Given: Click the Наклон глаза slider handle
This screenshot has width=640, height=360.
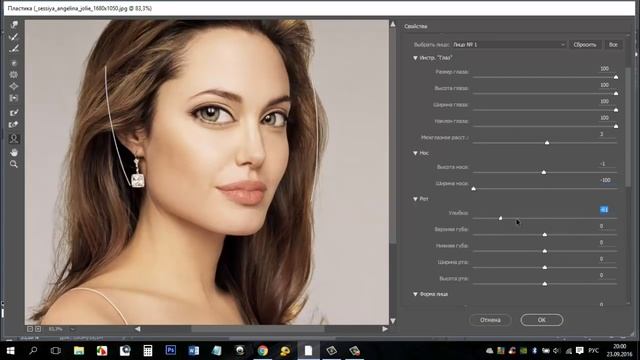Looking at the screenshot, I should tap(616, 126).
